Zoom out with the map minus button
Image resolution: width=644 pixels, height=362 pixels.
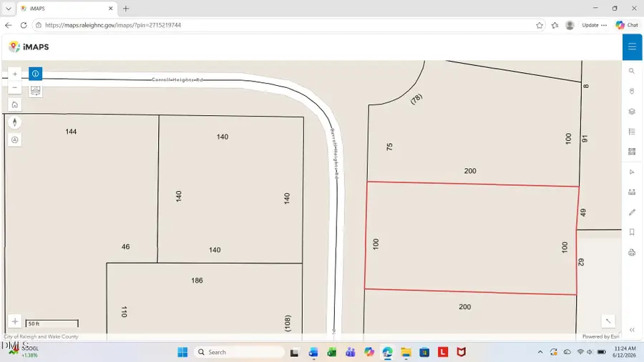pos(15,87)
